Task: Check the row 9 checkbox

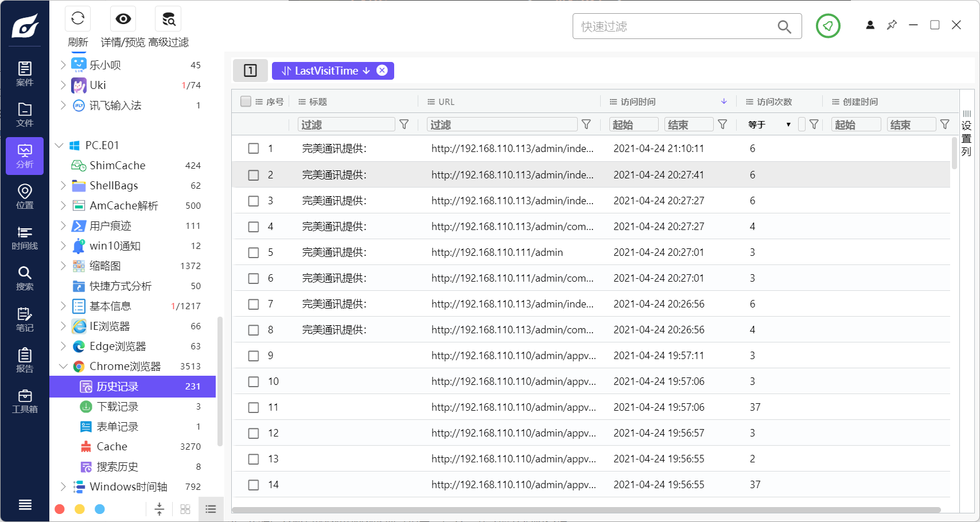Action: 254,356
